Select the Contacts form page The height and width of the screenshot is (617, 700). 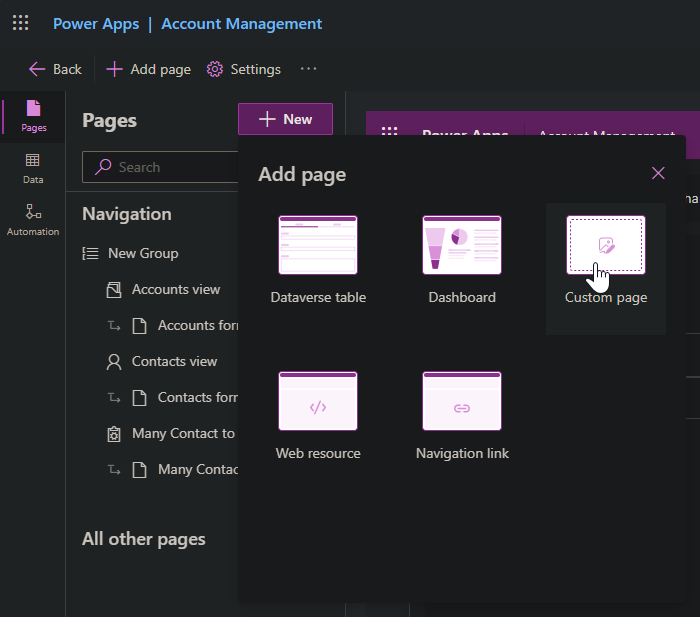pos(198,398)
